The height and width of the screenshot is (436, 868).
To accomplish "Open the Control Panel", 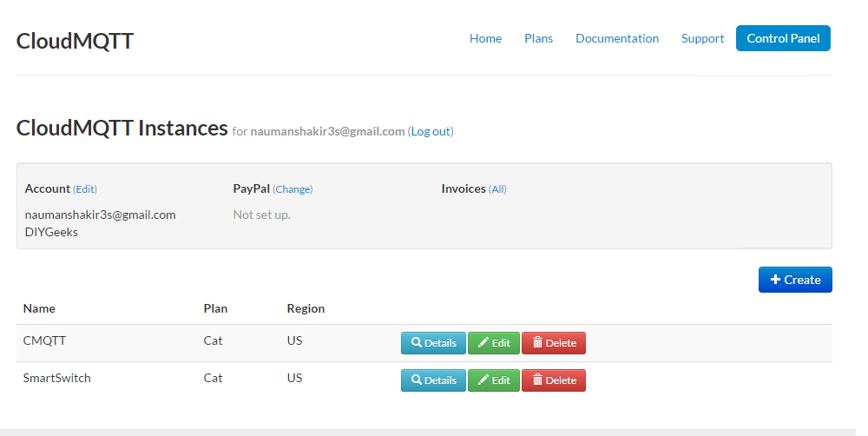I will tap(783, 38).
